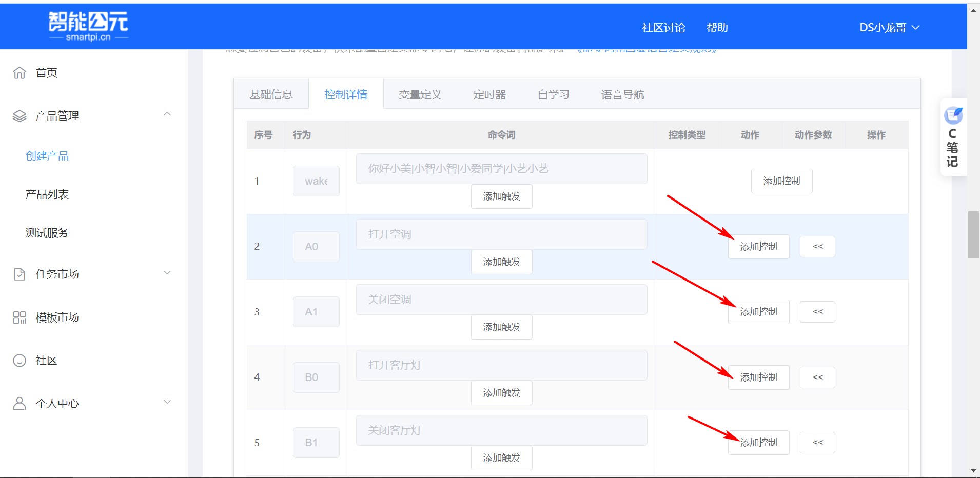The image size is (980, 478).
Task: Expand the 任务市场 menu chevron
Action: pyautogui.click(x=167, y=272)
